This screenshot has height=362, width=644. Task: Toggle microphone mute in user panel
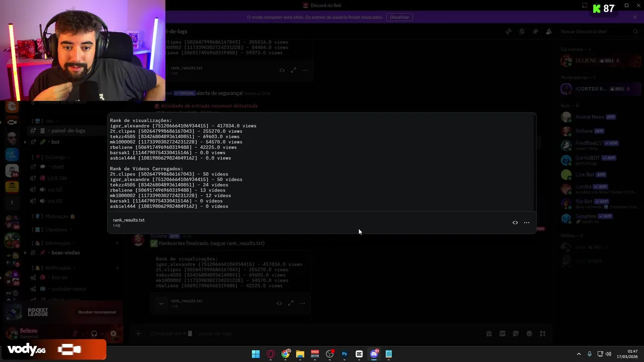pos(75,334)
